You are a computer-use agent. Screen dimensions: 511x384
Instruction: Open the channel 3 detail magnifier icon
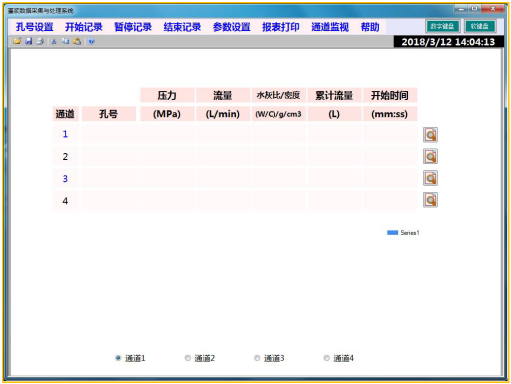(x=430, y=178)
